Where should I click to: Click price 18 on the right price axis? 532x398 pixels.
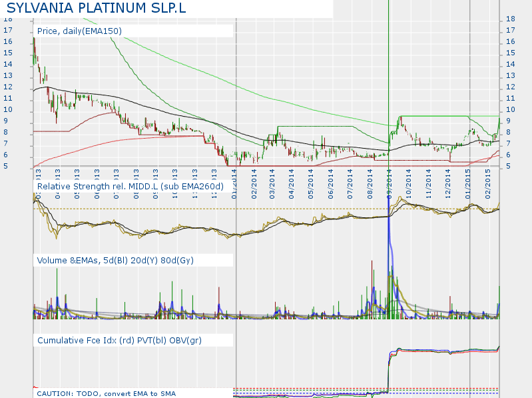click(x=511, y=19)
